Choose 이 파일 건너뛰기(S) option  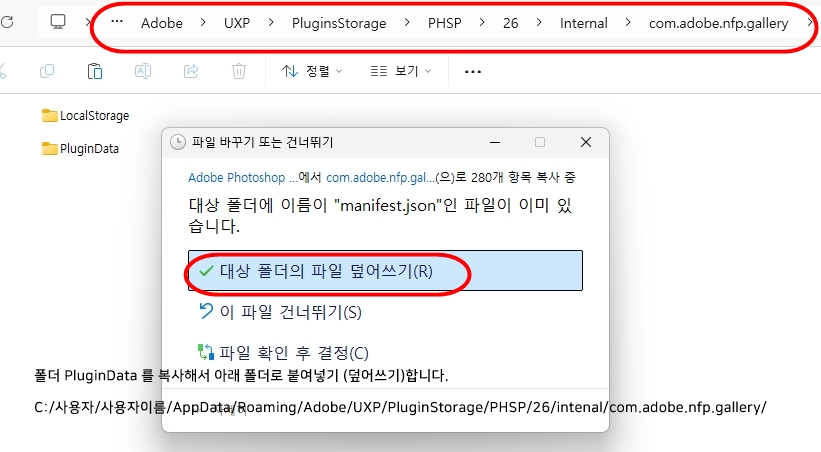[x=290, y=312]
